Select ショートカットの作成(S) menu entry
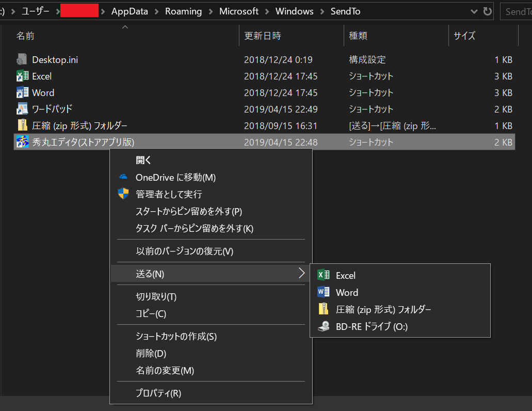This screenshot has height=411, width=532. pyautogui.click(x=211, y=336)
